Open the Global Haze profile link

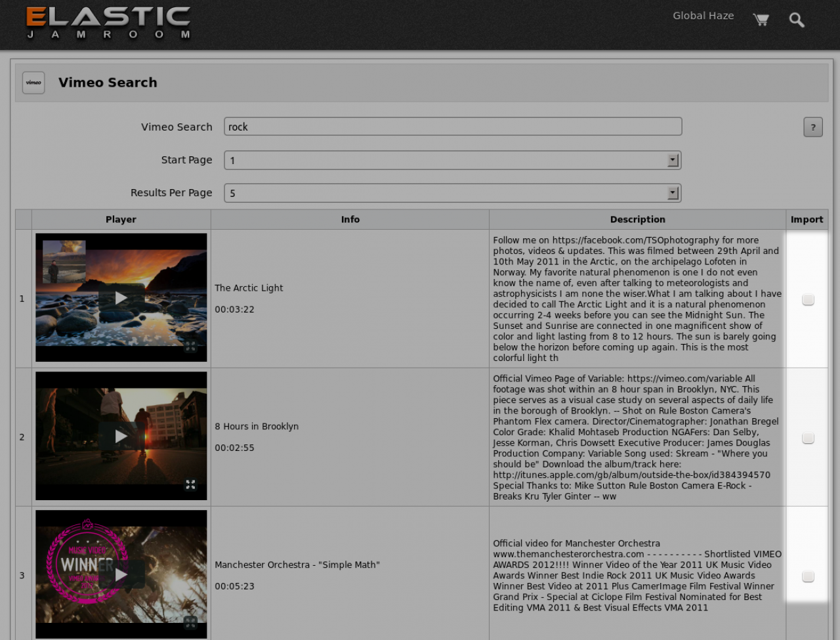tap(703, 16)
